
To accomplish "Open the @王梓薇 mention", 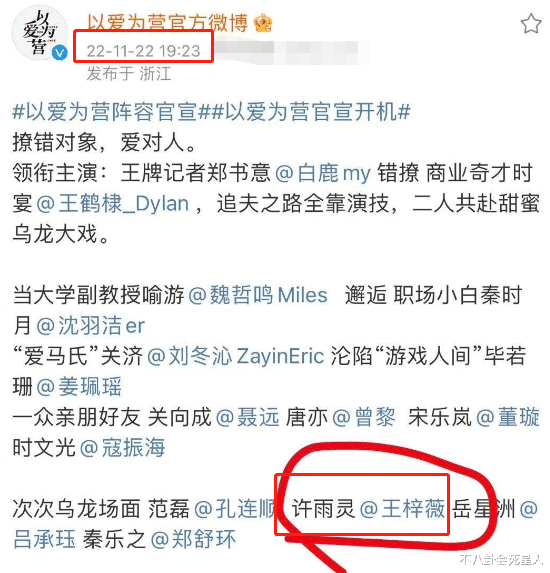I will (x=402, y=508).
